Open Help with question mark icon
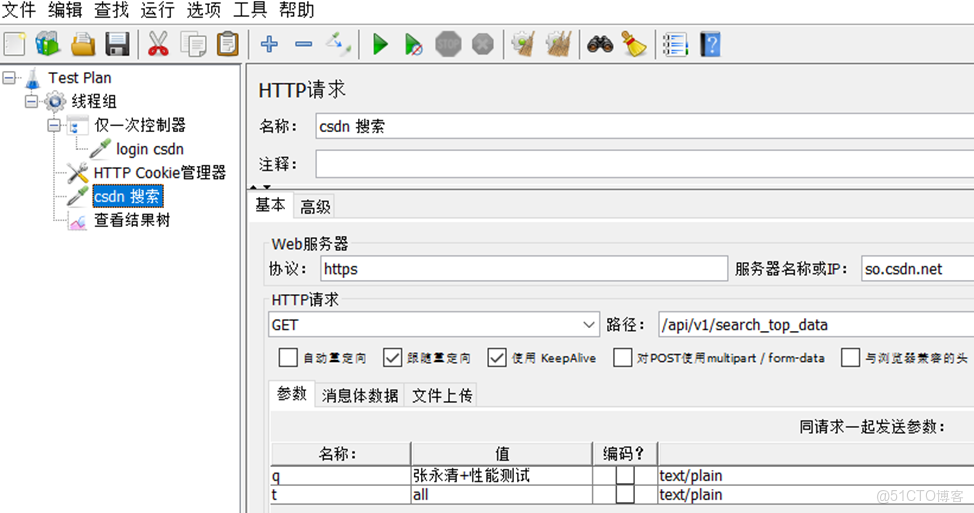This screenshot has height=513, width=974. (x=710, y=44)
